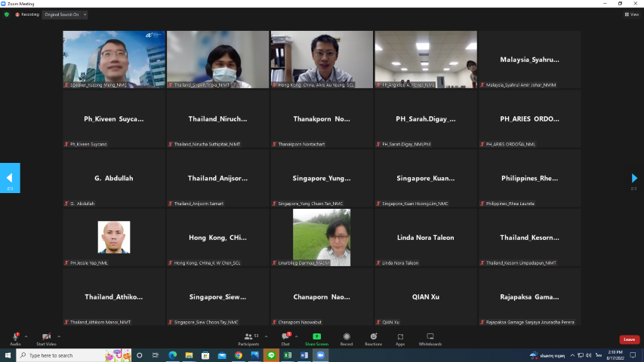Open the Reactions menu

point(373,337)
